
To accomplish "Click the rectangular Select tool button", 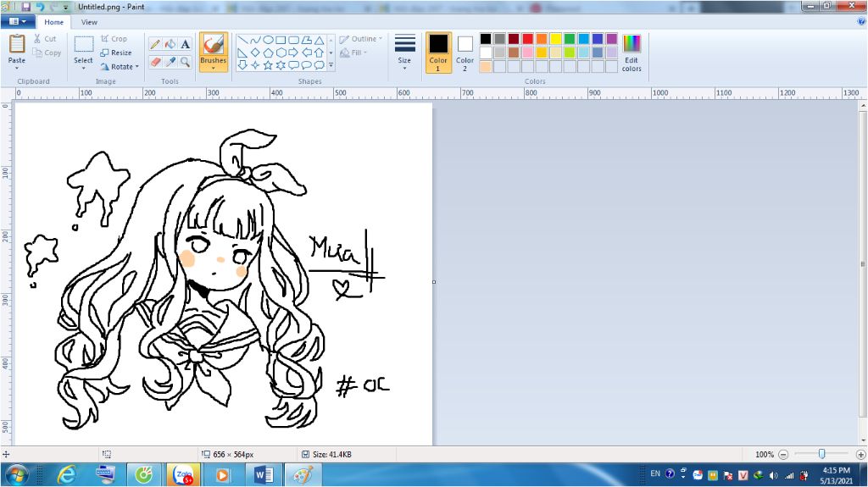I will (x=84, y=45).
